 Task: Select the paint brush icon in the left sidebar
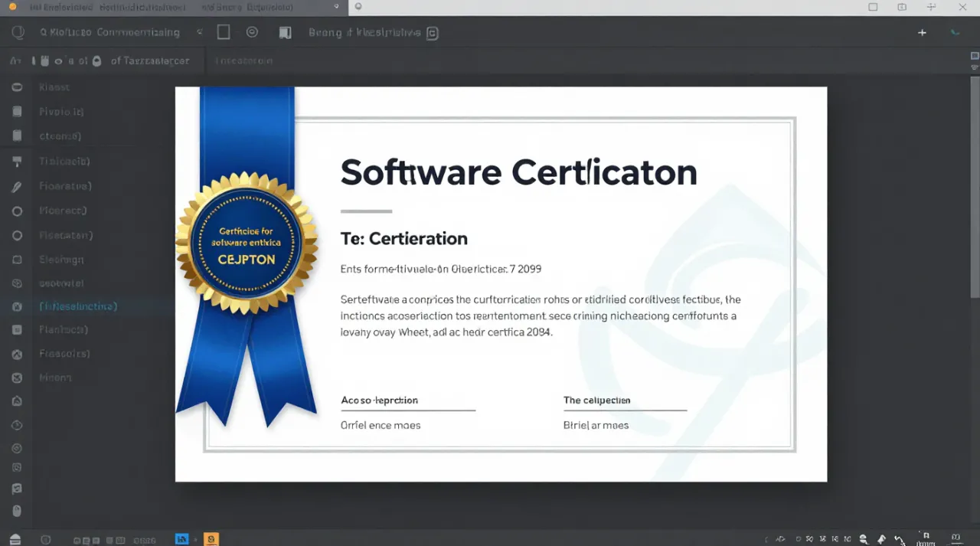(x=17, y=162)
